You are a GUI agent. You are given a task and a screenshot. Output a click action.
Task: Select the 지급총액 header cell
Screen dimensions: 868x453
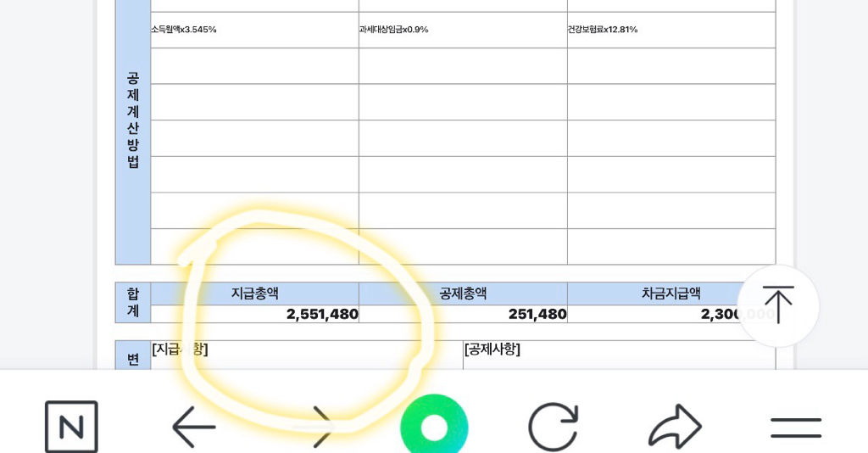254,294
